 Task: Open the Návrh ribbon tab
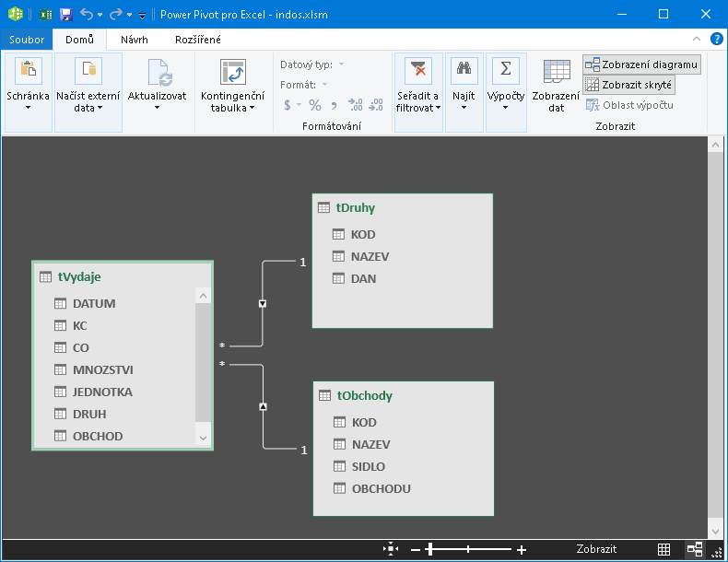[135, 40]
